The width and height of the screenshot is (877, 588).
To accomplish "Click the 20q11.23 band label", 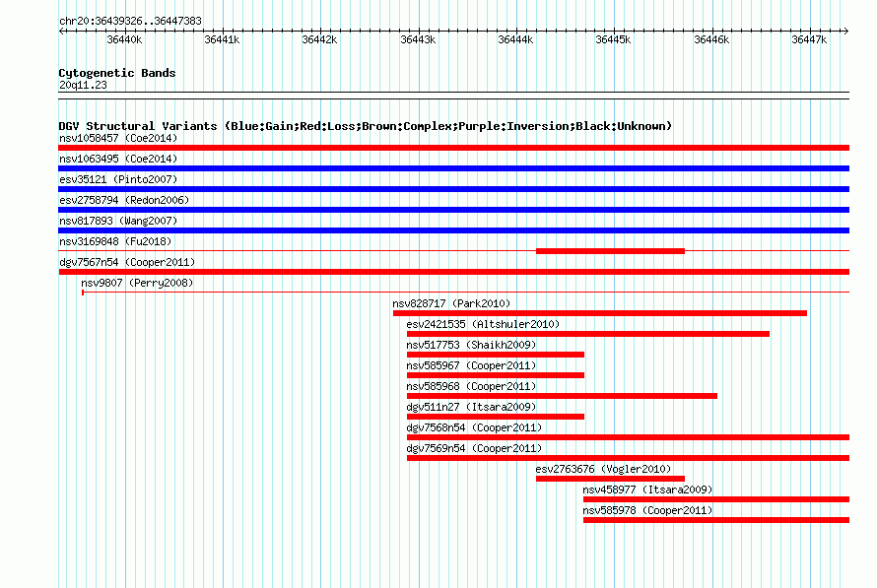I will point(83,85).
